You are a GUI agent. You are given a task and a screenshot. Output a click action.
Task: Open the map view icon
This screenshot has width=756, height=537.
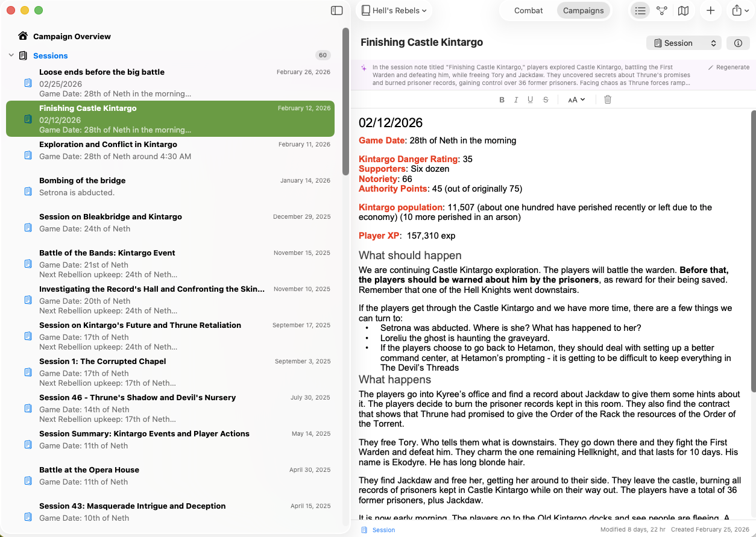[683, 11]
